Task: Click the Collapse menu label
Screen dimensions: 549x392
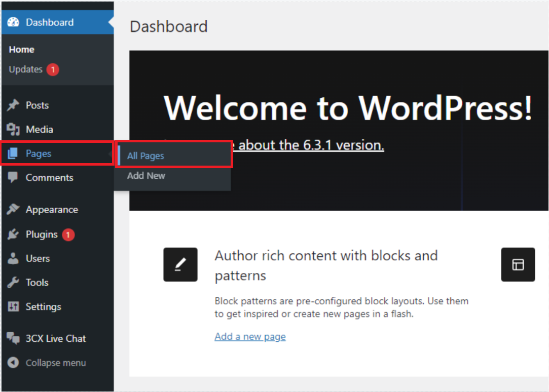Action: tap(56, 363)
